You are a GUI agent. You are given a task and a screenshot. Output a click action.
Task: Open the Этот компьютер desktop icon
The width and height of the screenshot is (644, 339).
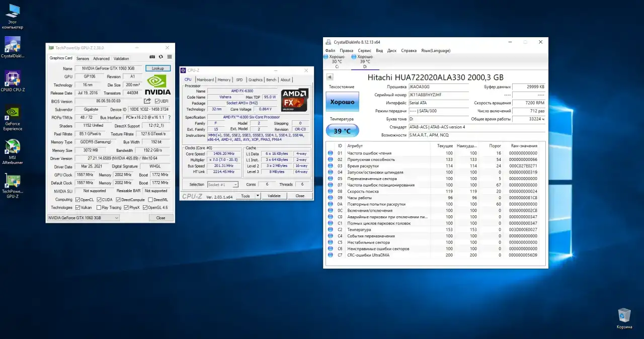(x=13, y=17)
